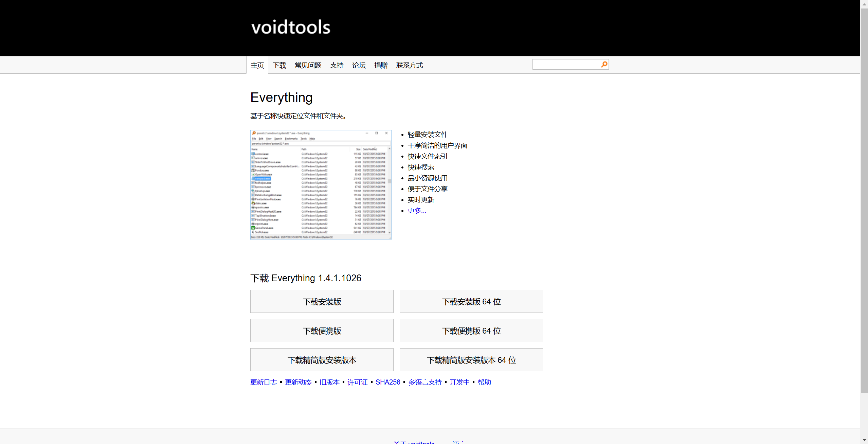Click the 便于文件分享 list item

click(427, 189)
